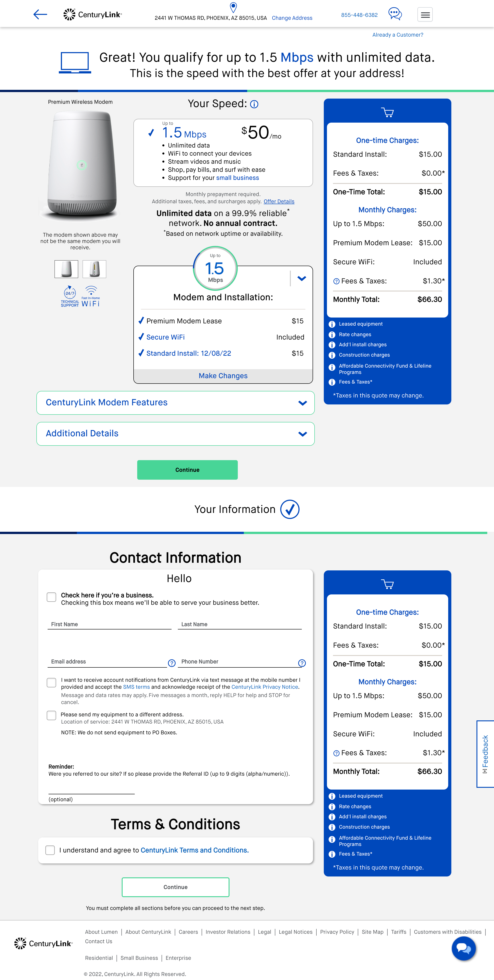Screen dimensions: 494x980
Task: Click the info icon next to Your Speed
Action: (x=254, y=104)
